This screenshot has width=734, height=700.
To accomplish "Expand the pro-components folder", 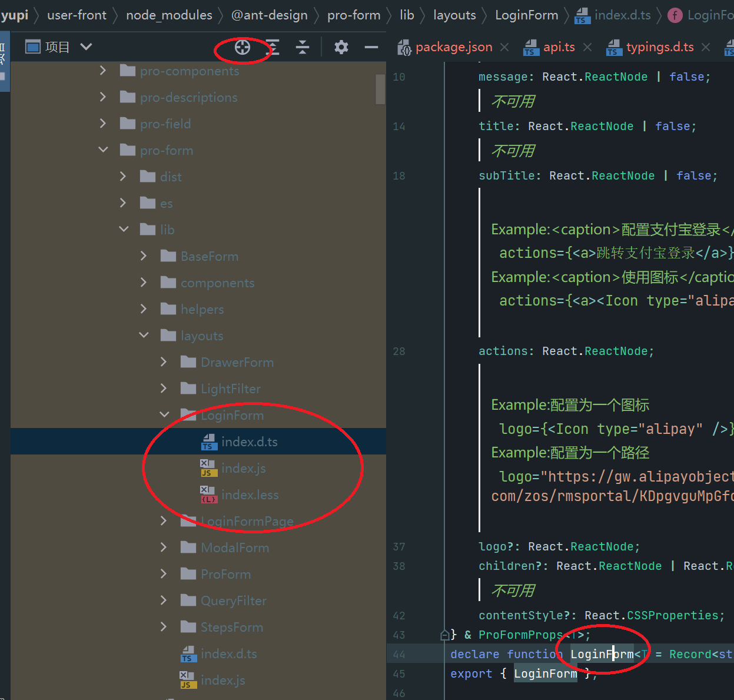I will pos(102,70).
